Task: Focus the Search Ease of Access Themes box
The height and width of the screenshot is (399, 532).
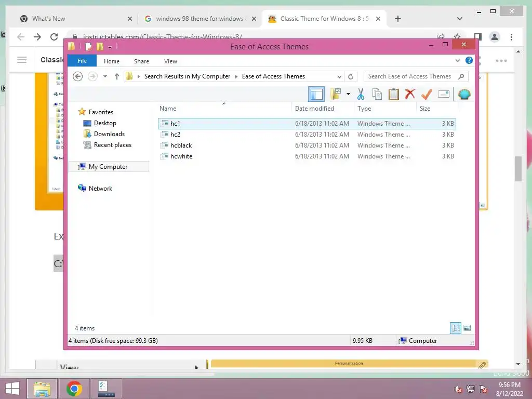Action: point(416,76)
